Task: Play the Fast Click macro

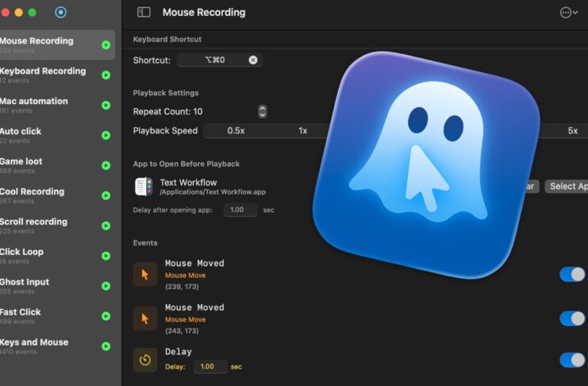Action: [106, 316]
